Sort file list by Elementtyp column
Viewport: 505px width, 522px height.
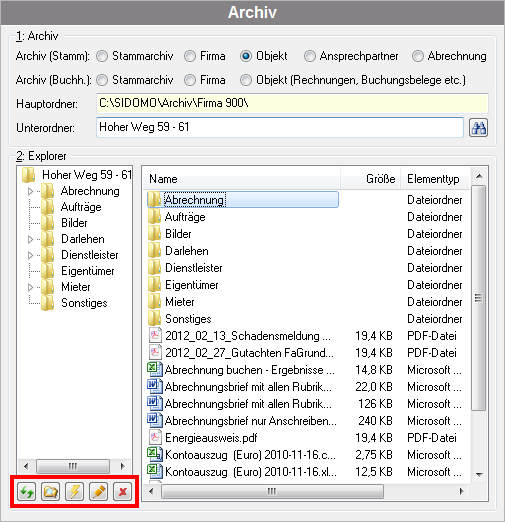coord(435,179)
